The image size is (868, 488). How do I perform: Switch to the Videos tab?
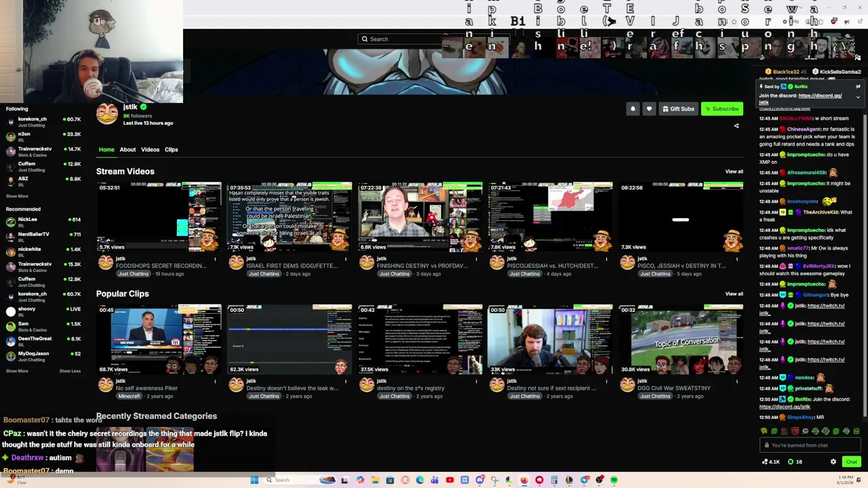(150, 150)
